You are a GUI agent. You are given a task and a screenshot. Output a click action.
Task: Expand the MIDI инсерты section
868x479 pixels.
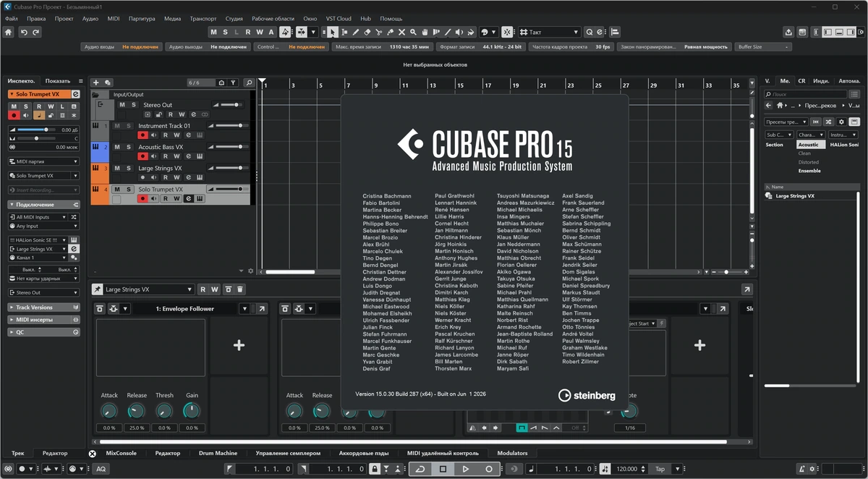pyautogui.click(x=43, y=320)
